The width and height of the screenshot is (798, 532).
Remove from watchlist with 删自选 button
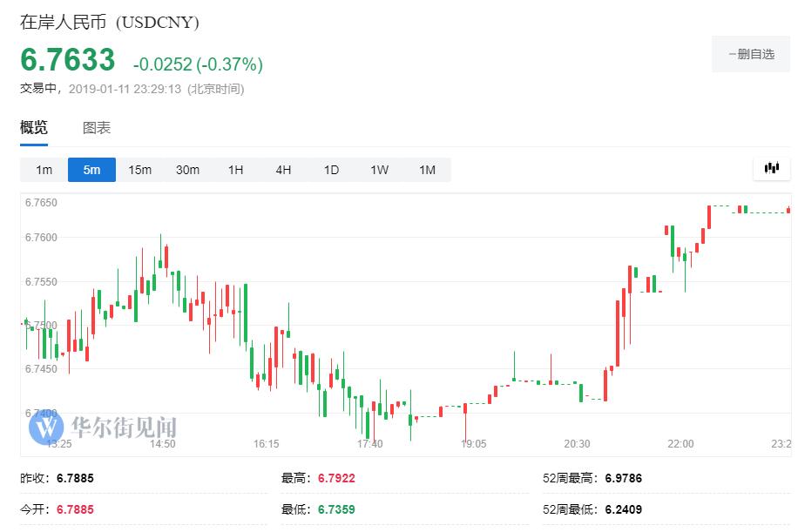(x=751, y=54)
